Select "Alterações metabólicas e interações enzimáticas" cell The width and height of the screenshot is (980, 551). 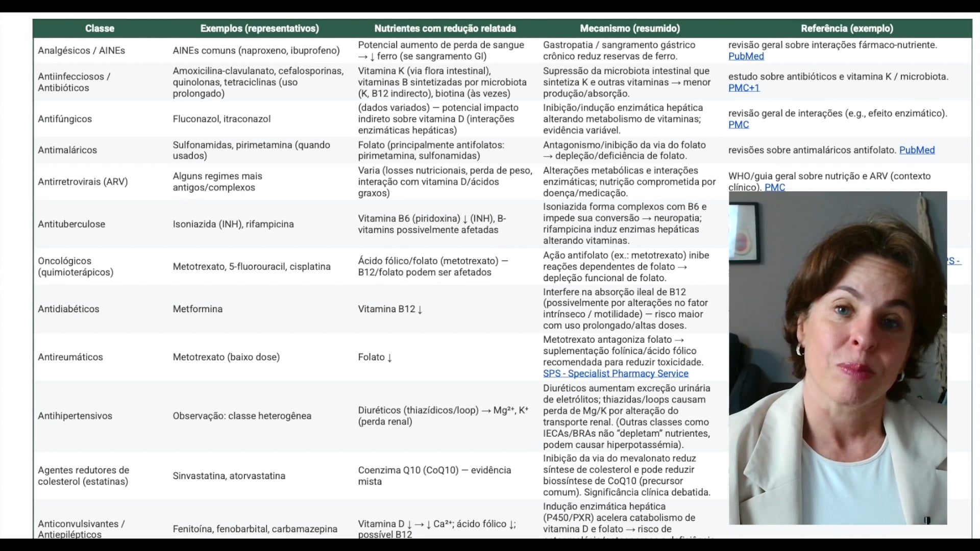click(x=629, y=182)
